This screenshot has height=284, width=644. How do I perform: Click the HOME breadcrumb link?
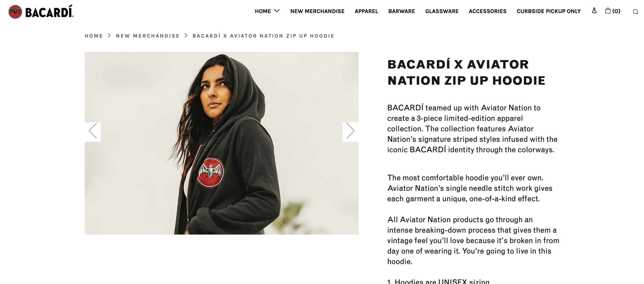click(94, 36)
